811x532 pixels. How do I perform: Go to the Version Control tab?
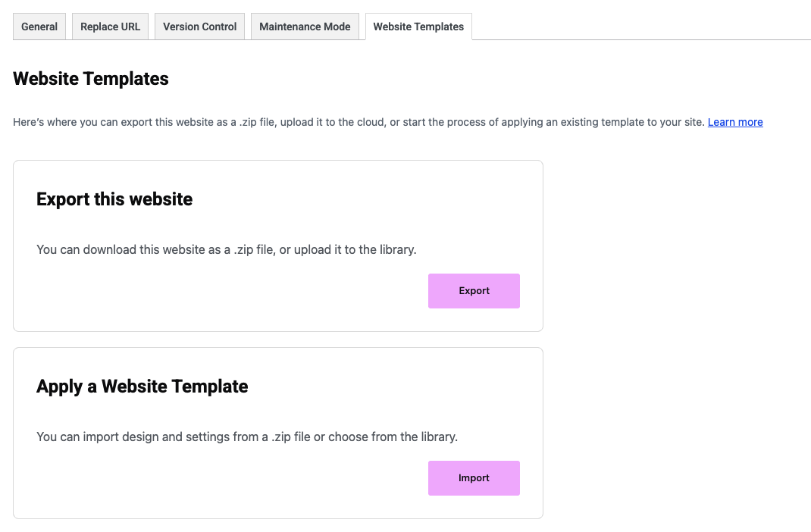[x=199, y=27]
